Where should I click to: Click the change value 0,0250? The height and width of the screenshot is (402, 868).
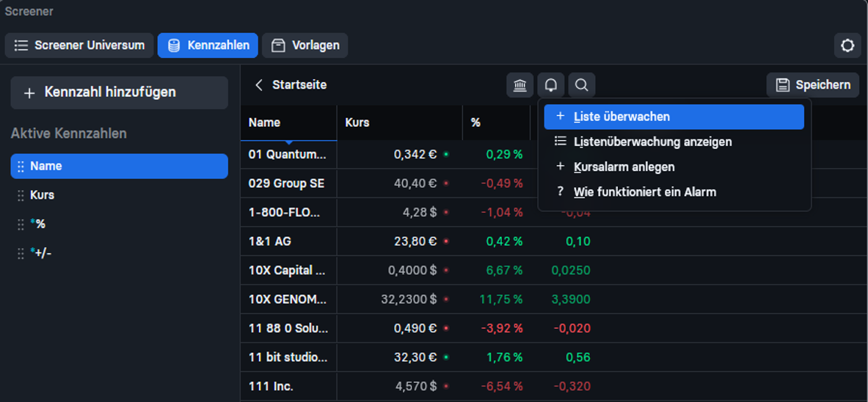click(571, 270)
